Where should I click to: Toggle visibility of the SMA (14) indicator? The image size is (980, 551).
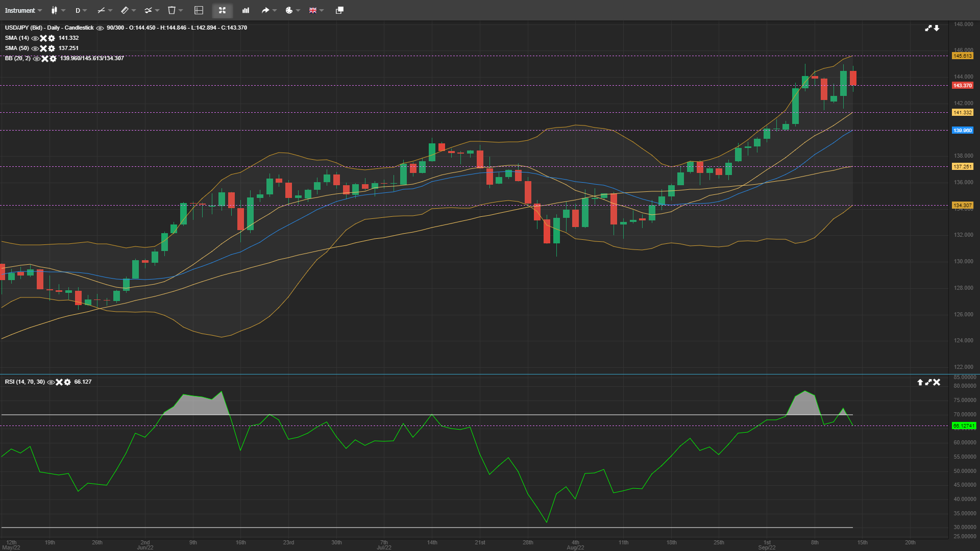tap(35, 38)
